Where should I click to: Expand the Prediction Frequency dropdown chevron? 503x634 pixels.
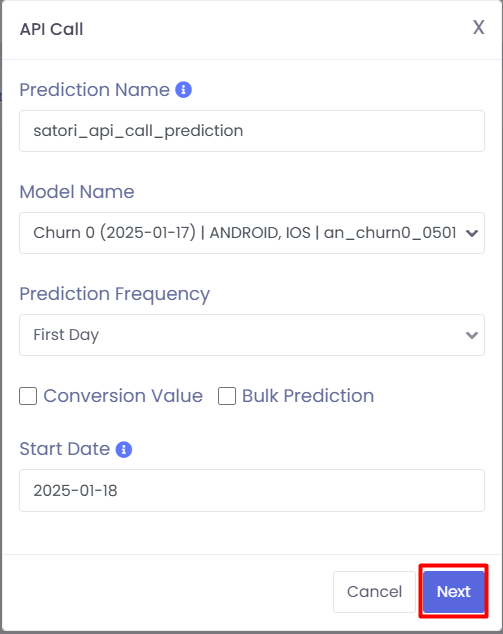tap(472, 335)
